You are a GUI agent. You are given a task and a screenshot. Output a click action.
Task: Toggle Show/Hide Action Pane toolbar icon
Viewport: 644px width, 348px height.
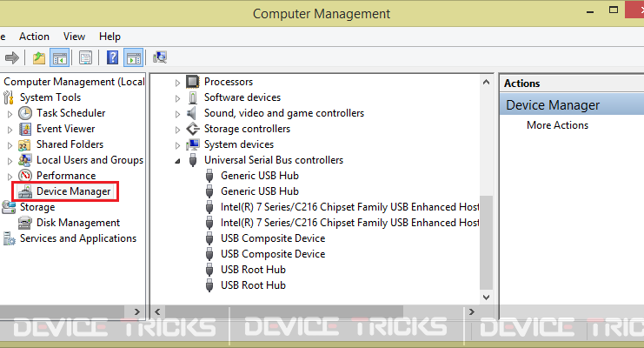click(x=134, y=57)
